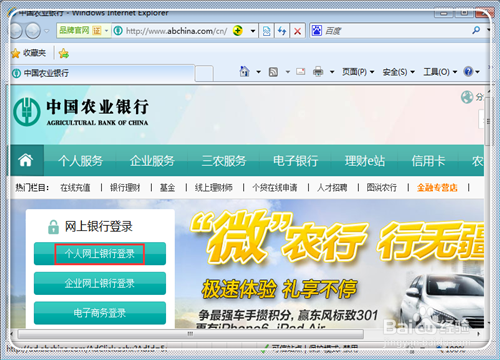Image resolution: width=500 pixels, height=360 pixels.
Task: Click the browser Back arrow button
Action: click(16, 31)
